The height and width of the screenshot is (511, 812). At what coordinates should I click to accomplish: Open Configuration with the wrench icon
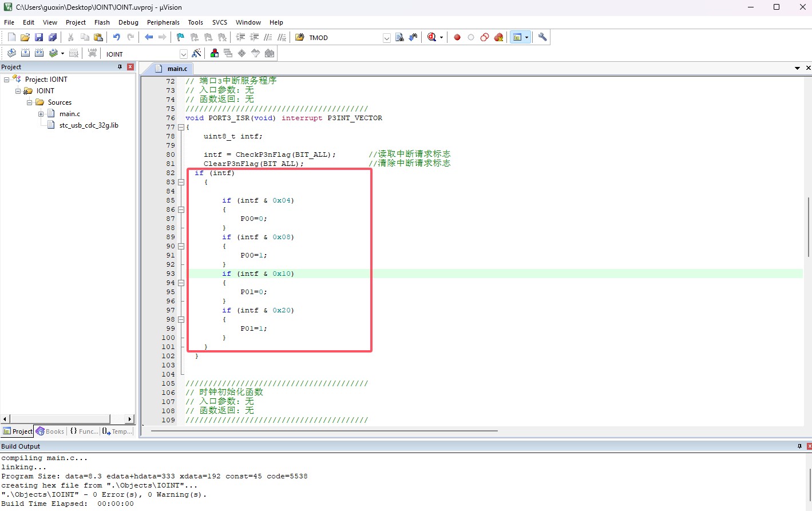tap(542, 37)
